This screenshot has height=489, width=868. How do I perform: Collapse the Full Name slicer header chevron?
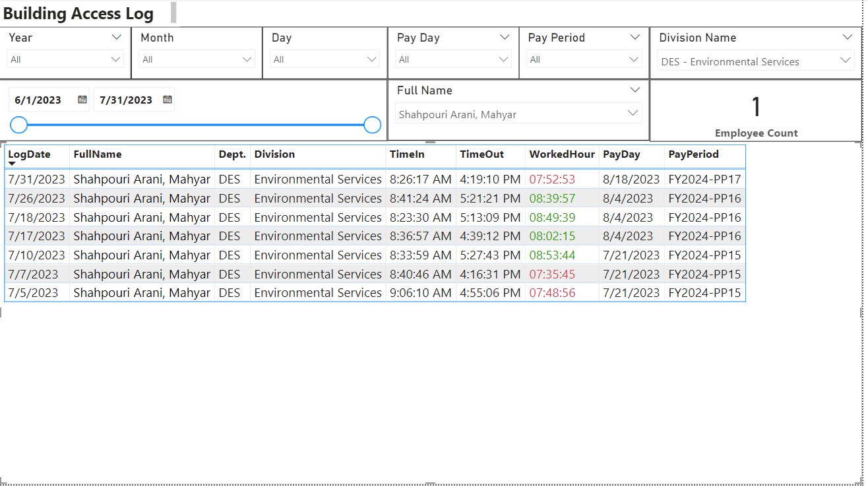635,90
